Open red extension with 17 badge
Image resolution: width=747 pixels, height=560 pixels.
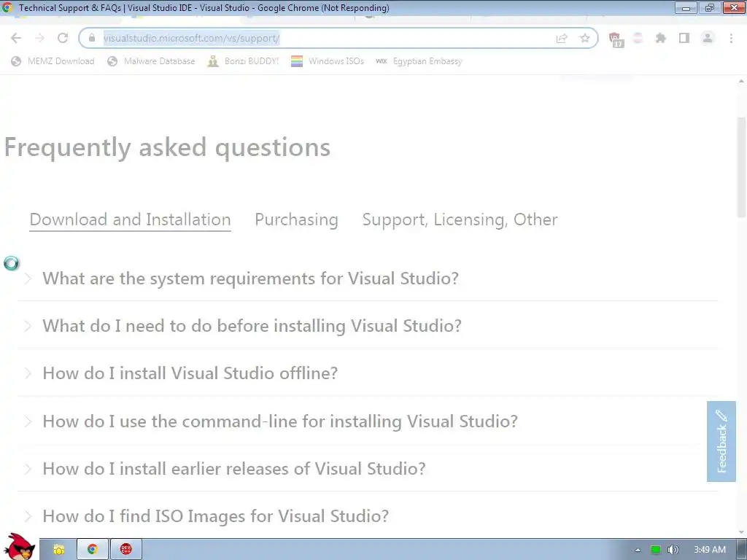[x=616, y=39]
